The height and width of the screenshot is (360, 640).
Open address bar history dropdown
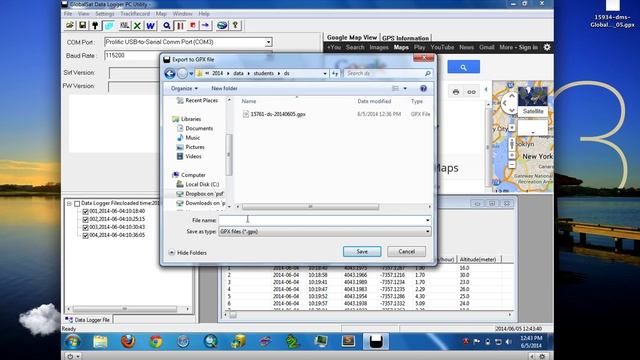(x=325, y=73)
